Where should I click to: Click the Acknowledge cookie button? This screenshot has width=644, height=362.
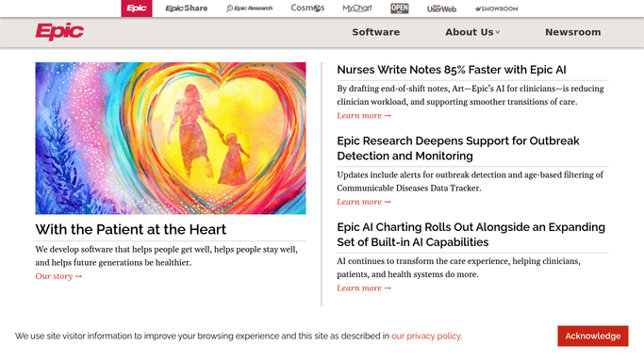(593, 336)
